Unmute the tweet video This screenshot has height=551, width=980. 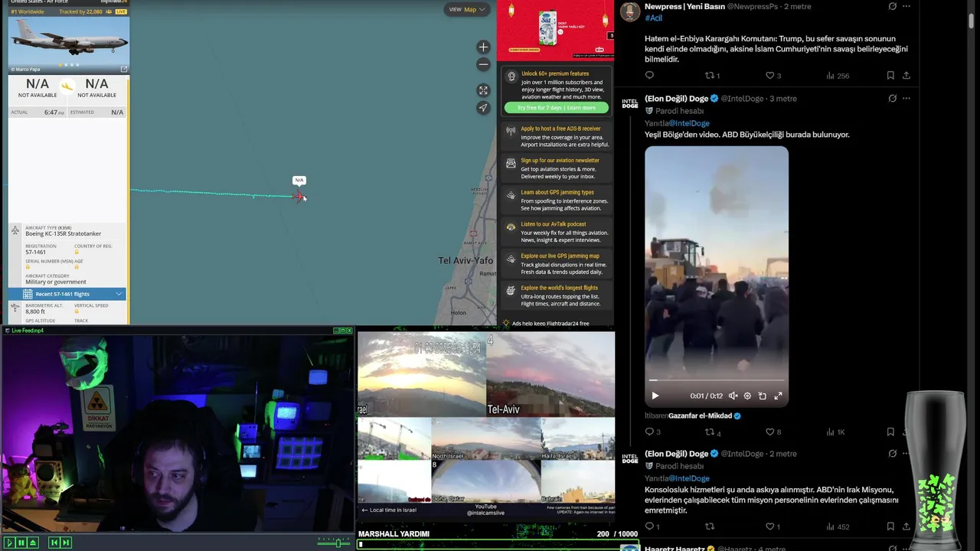point(733,396)
